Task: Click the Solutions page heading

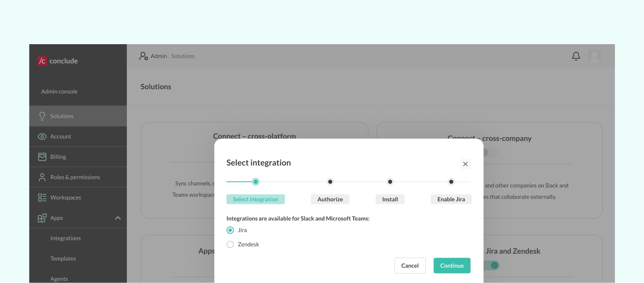Action: click(x=156, y=87)
